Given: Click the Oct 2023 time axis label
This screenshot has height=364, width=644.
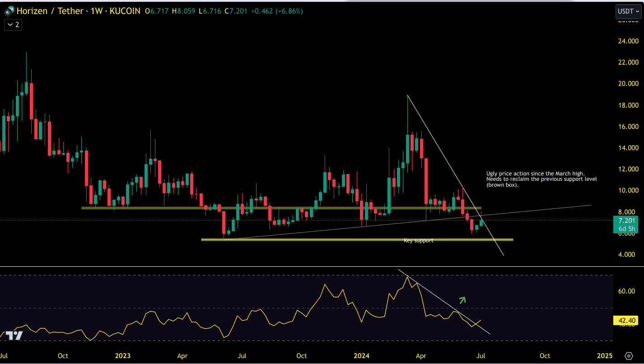Looking at the screenshot, I should click(302, 355).
